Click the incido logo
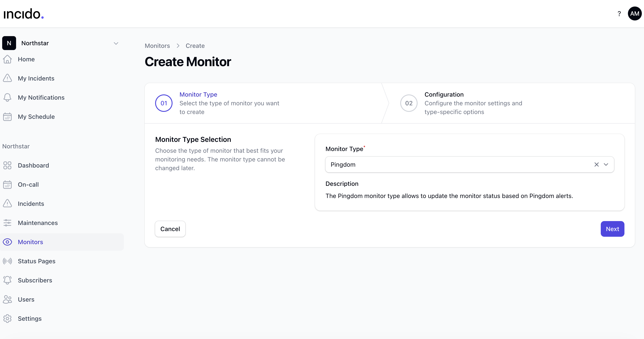The height and width of the screenshot is (339, 644). coord(24,14)
